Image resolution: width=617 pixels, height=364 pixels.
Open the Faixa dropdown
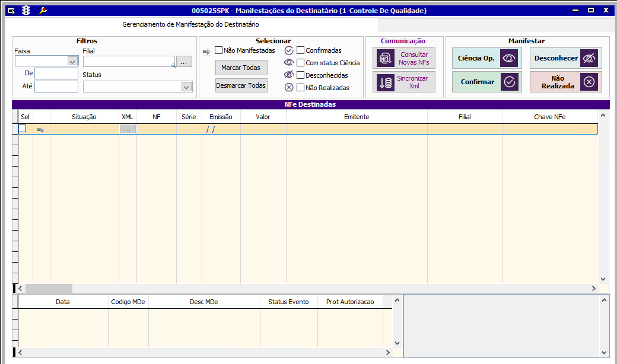point(72,61)
